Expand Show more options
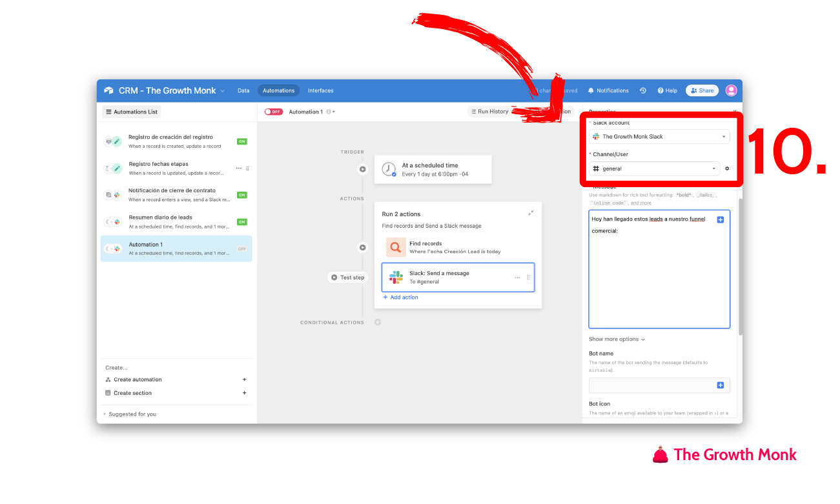This screenshot has width=840, height=504. pos(617,339)
